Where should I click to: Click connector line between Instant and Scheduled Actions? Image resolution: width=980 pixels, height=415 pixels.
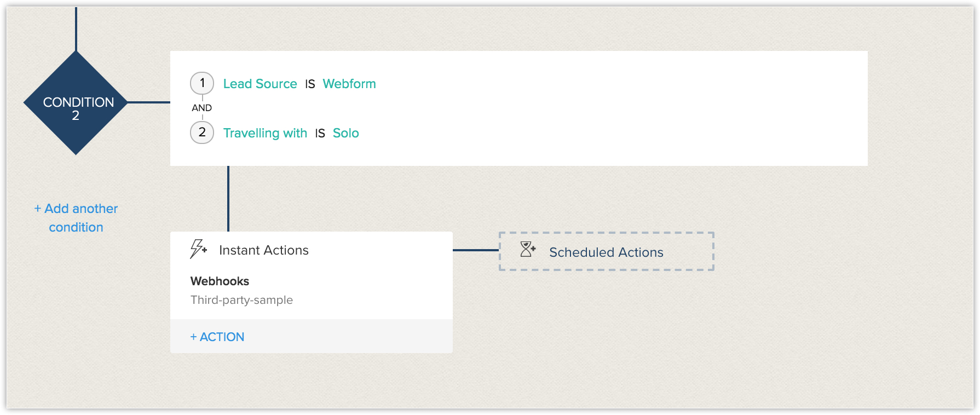tap(476, 250)
